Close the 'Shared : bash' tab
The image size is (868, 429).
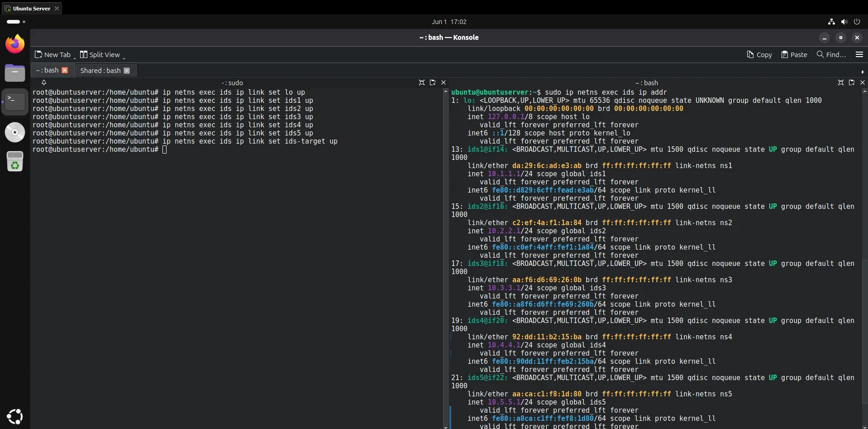127,70
